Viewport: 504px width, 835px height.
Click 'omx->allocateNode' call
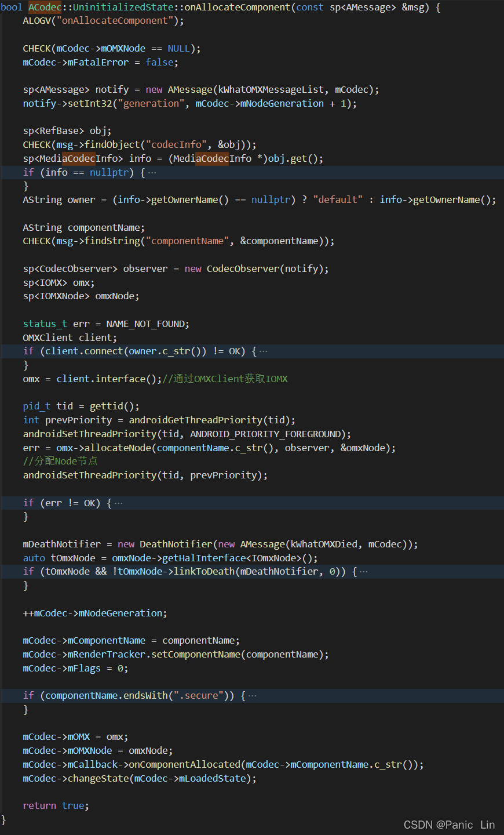(104, 448)
